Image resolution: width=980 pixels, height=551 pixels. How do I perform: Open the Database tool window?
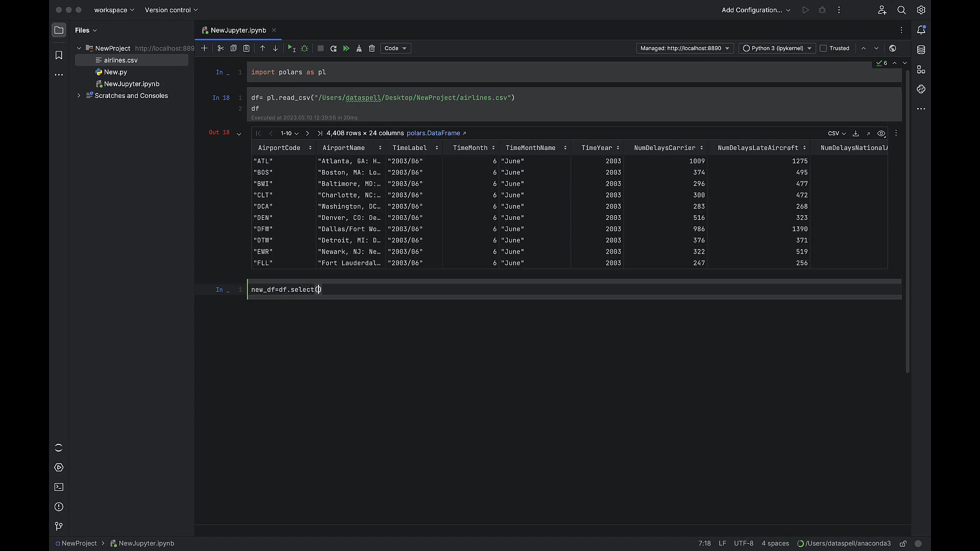pos(921,49)
